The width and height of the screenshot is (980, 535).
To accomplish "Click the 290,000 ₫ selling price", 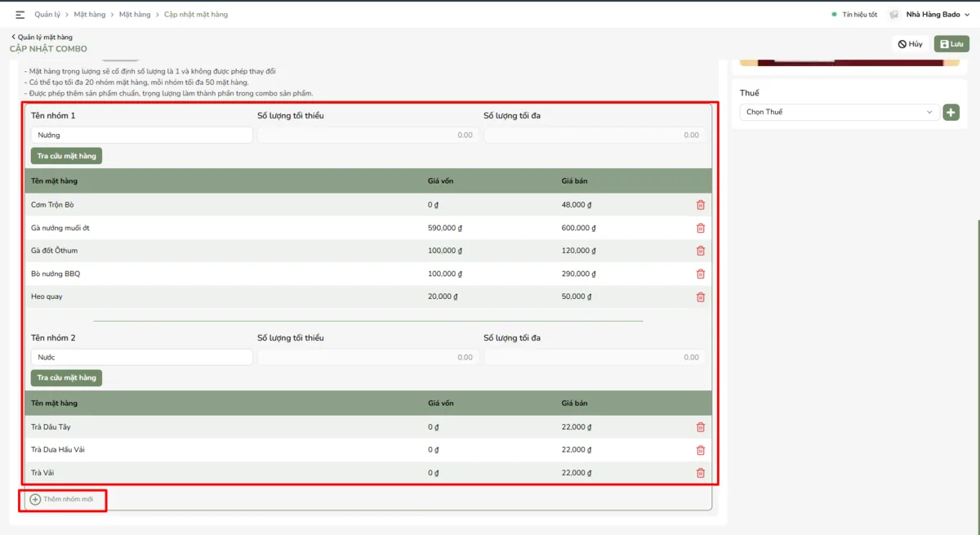I will pyautogui.click(x=579, y=274).
